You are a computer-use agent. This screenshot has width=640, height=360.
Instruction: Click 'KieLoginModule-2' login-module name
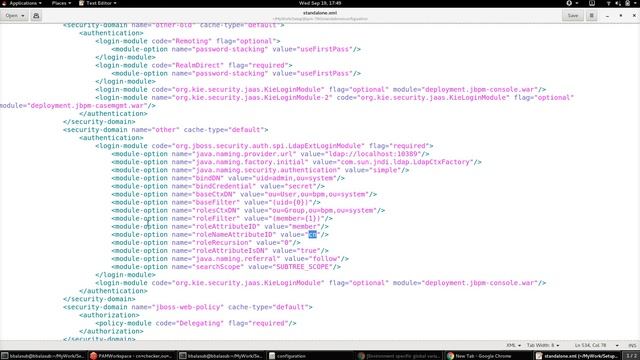296,98
